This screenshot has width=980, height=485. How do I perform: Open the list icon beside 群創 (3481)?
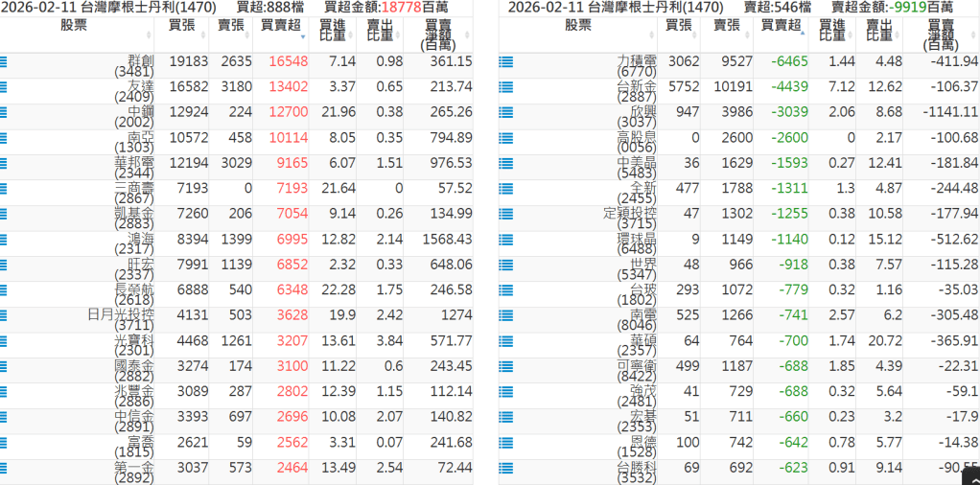point(5,61)
